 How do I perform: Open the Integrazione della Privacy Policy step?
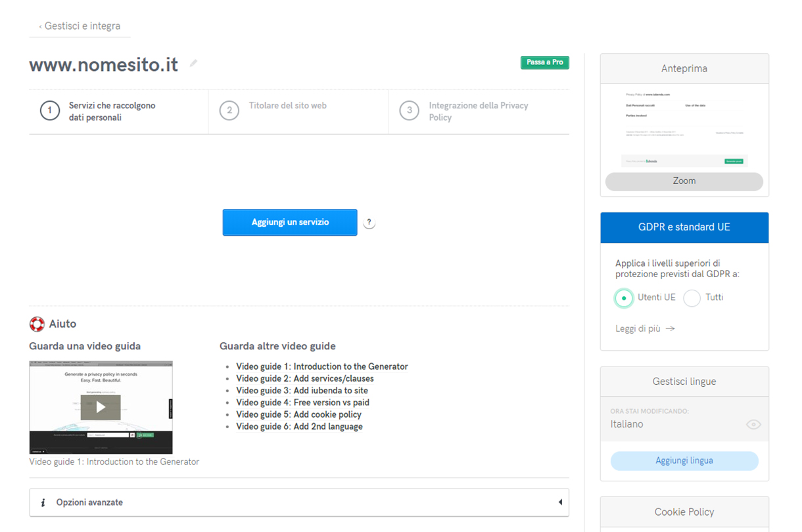(479, 112)
